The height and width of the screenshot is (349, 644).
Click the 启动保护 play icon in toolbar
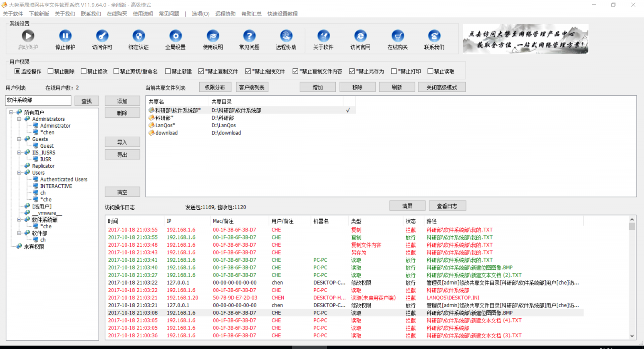28,36
